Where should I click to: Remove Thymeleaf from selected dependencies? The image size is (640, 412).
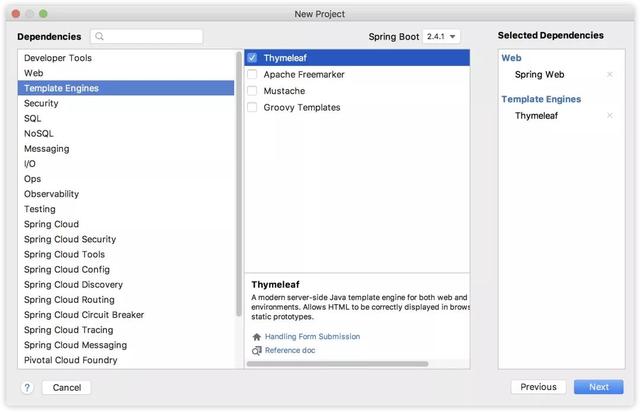coord(609,116)
